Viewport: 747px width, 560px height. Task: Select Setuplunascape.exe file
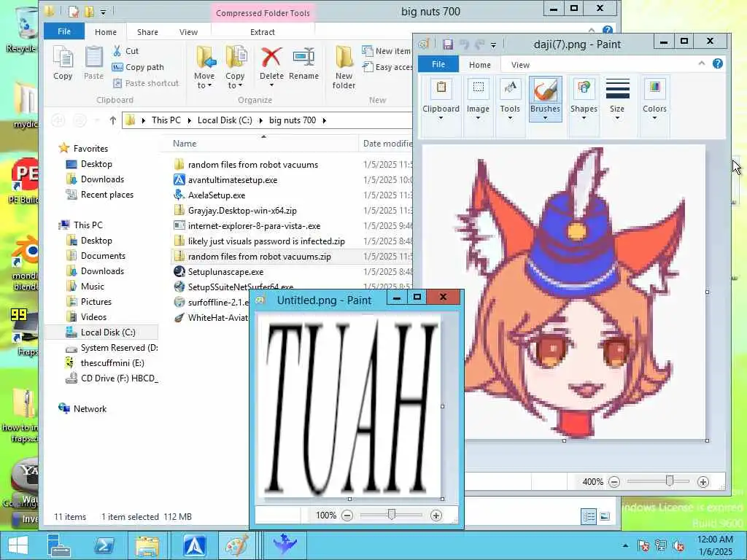click(x=226, y=271)
